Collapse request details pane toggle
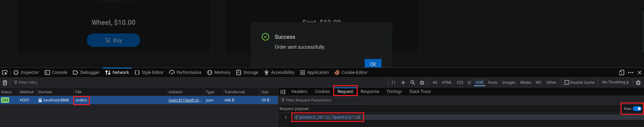This screenshot has height=127, width=644. [283, 92]
